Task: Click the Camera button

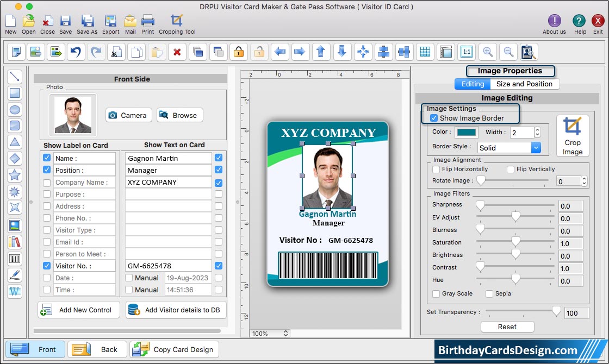Action: click(x=128, y=115)
